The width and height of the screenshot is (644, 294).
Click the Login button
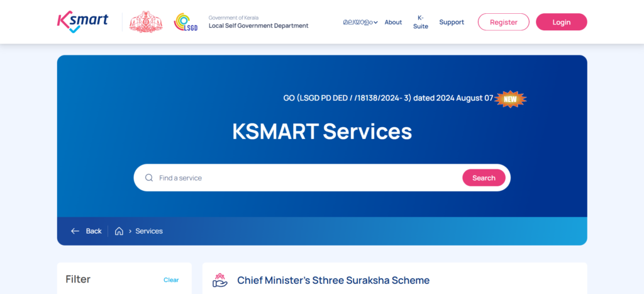coord(562,22)
